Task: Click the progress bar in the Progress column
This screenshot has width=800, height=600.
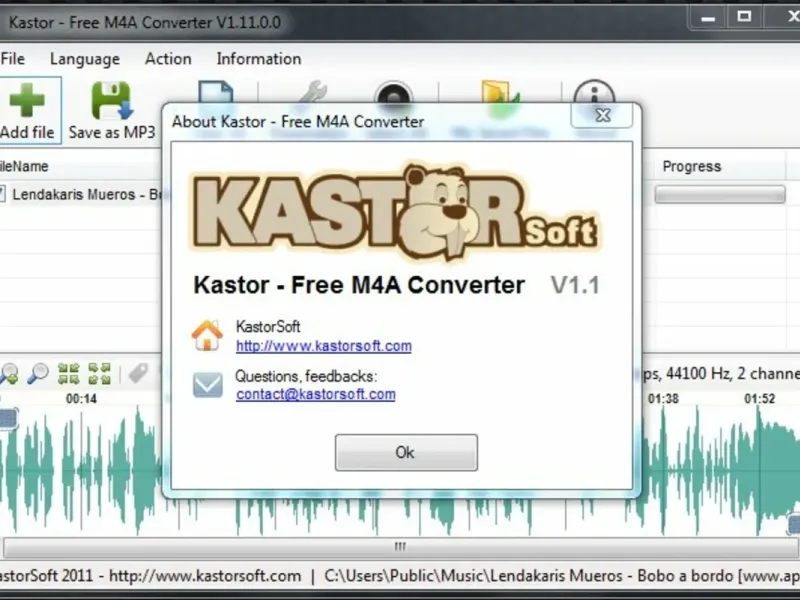Action: point(720,194)
